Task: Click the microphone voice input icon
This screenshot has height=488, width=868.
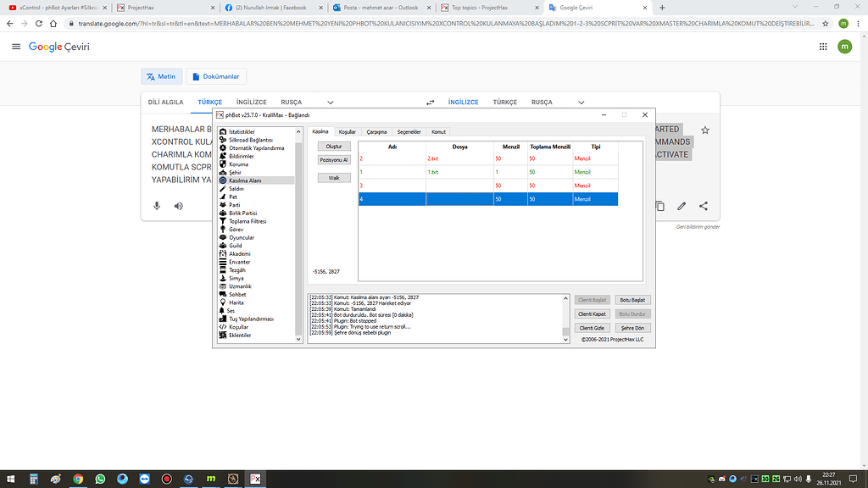Action: click(x=157, y=206)
